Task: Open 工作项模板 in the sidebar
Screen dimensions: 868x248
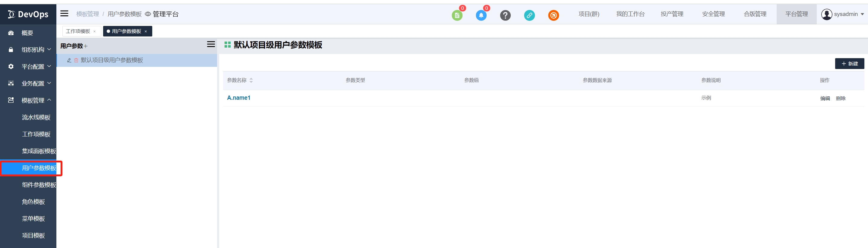Action: [36, 134]
